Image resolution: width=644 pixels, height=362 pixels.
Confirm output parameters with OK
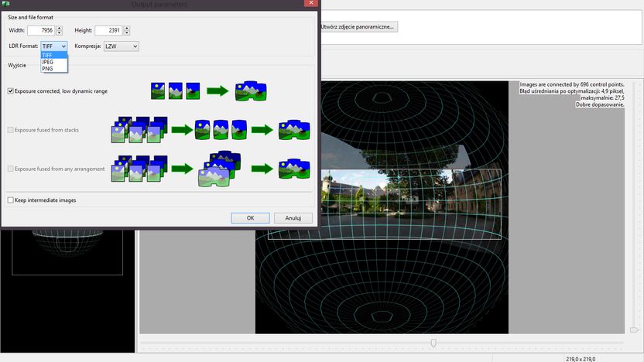[x=250, y=218]
